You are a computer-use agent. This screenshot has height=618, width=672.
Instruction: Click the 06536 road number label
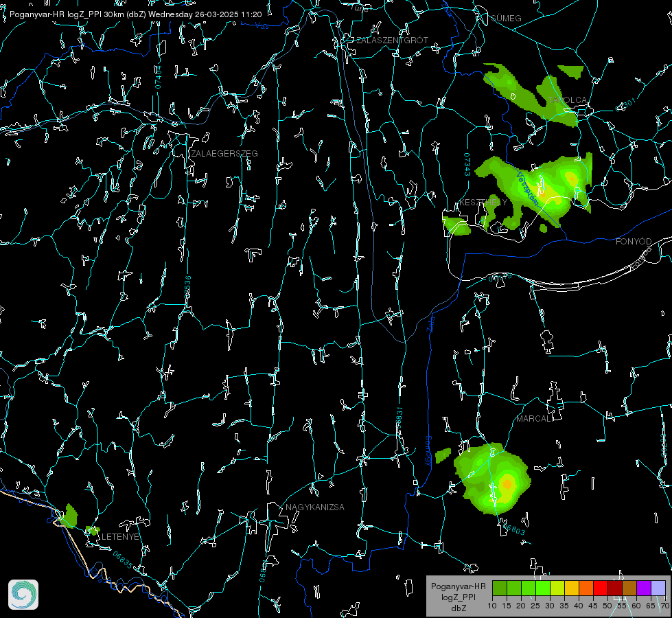pos(187,288)
